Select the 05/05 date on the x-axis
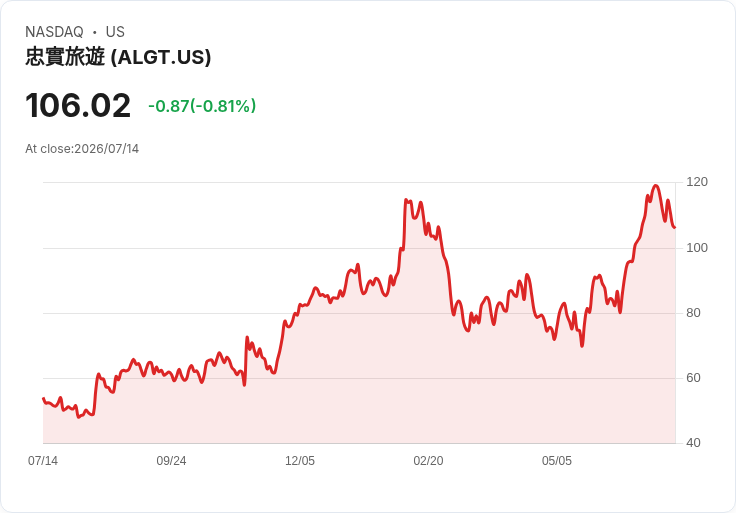 click(557, 461)
